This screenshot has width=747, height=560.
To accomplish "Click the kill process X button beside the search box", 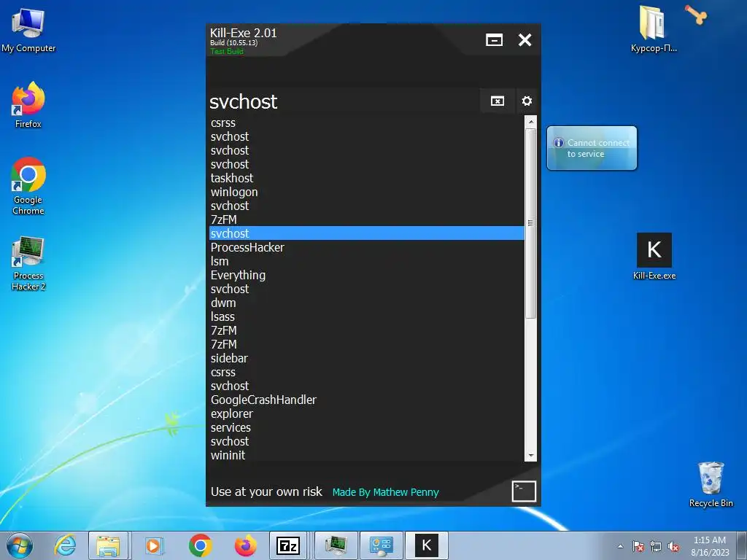I will [x=498, y=101].
